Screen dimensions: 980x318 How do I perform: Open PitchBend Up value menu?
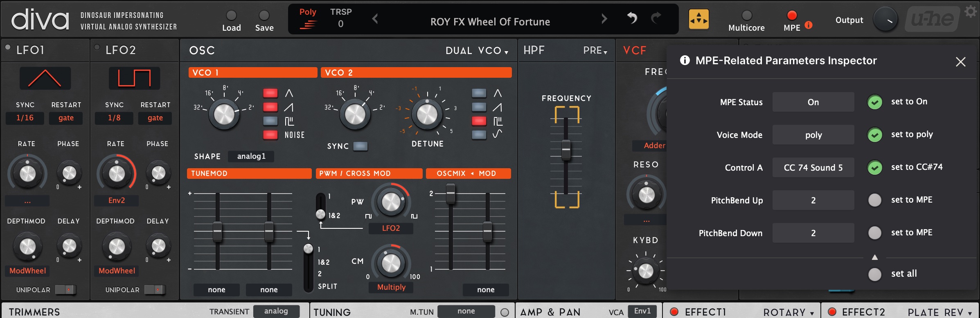[x=813, y=200]
